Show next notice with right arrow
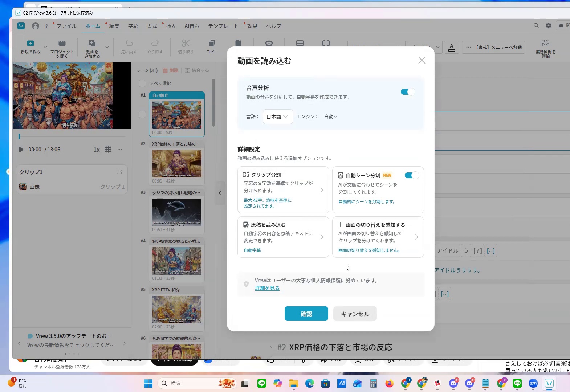This screenshot has height=392, width=570. (x=125, y=343)
